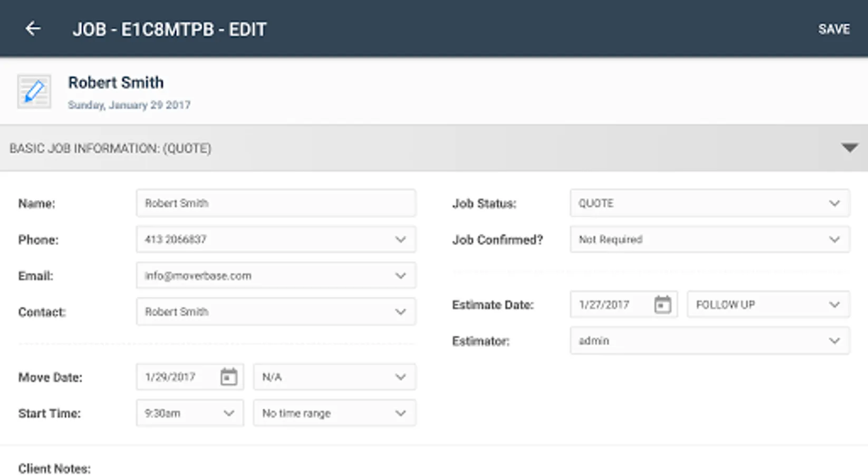The width and height of the screenshot is (868, 475).
Task: Expand the No time range dropdown
Action: point(334,413)
